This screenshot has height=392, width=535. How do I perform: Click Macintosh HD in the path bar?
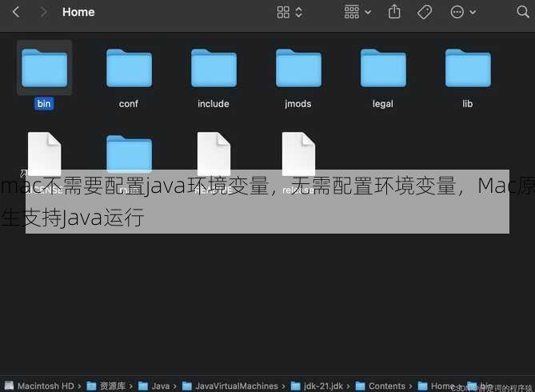(38, 386)
